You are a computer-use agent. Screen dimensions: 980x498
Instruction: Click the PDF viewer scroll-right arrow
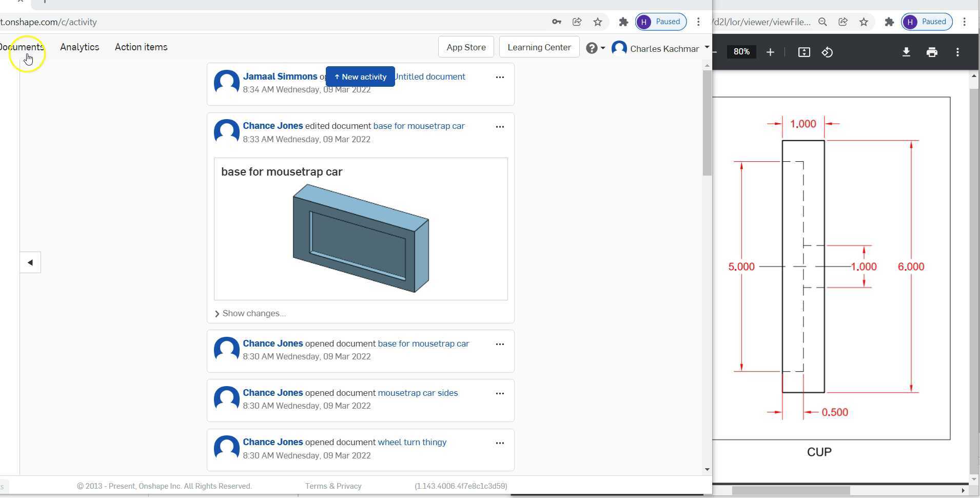963,491
